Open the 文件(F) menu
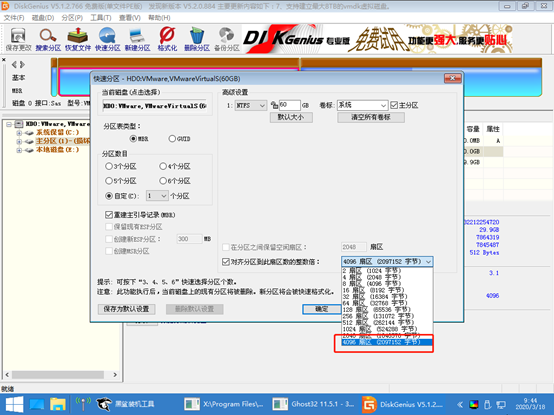Screen dimensions: 554x415 [14, 18]
